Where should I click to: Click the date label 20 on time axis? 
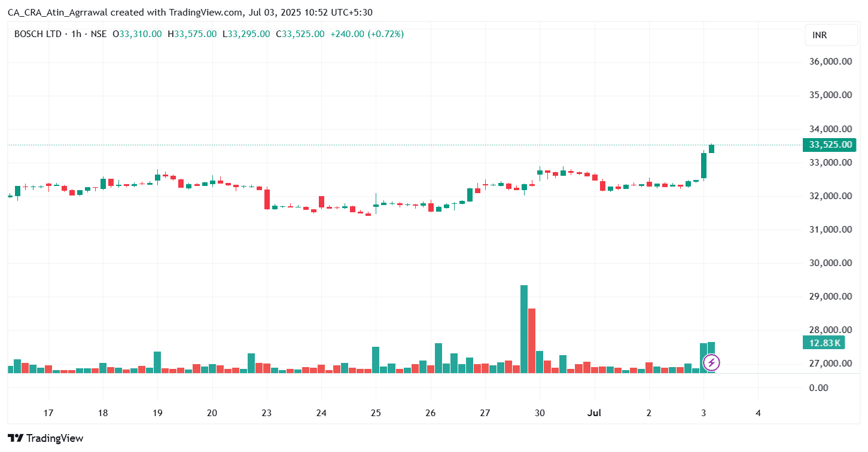tap(212, 413)
